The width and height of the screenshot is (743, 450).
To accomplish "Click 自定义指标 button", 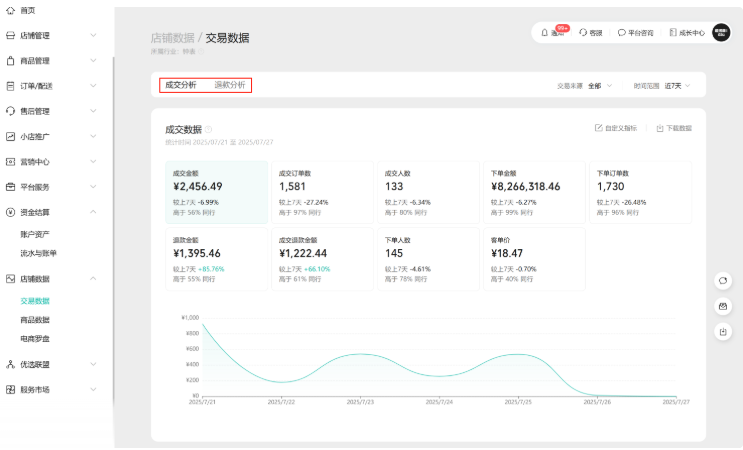I will pyautogui.click(x=618, y=128).
